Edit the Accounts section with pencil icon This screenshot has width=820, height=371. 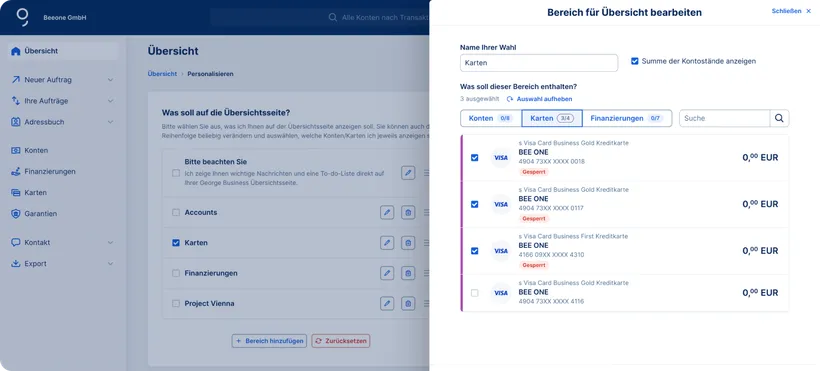click(x=387, y=212)
